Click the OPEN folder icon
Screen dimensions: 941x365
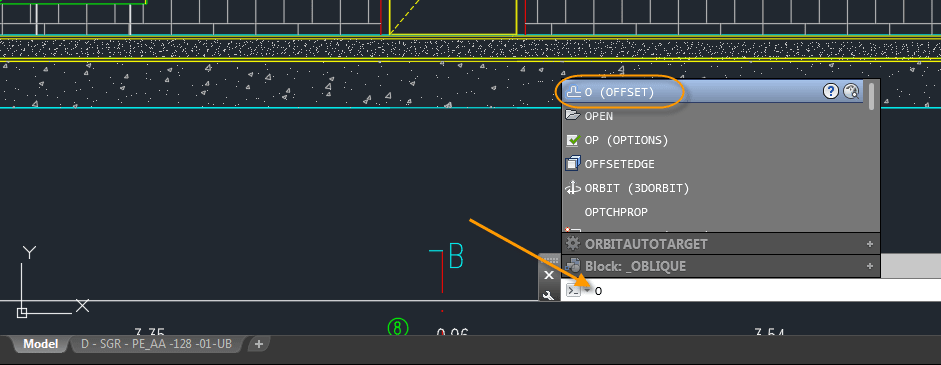pos(573,115)
